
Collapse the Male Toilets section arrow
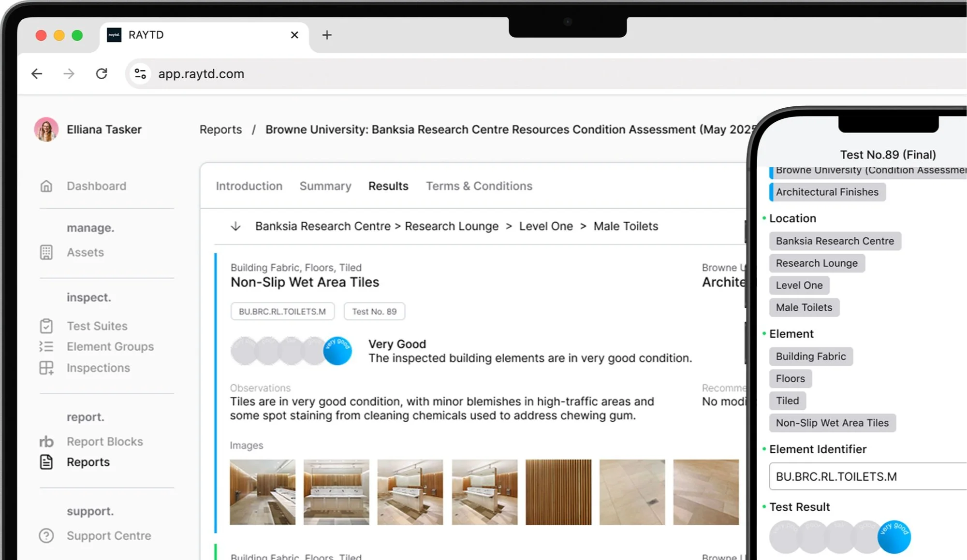[x=235, y=226]
